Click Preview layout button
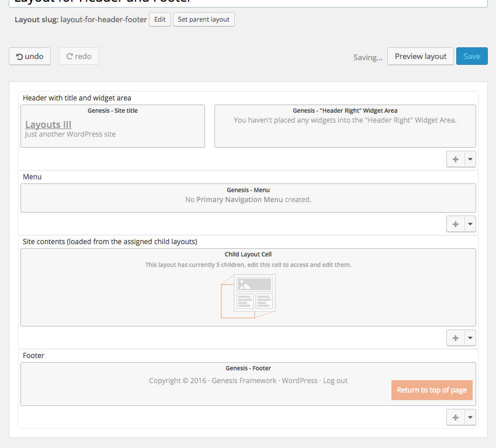This screenshot has height=448, width=496. pos(421,56)
